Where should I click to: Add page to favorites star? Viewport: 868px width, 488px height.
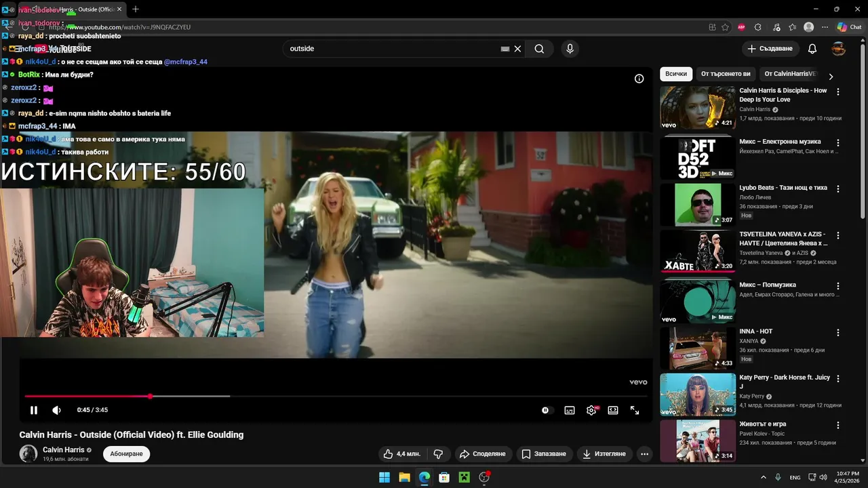click(725, 27)
